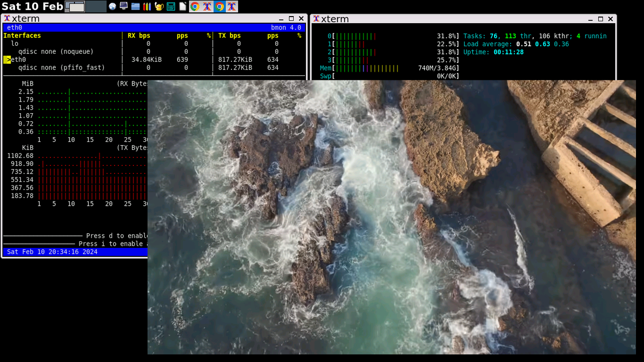Launch the calculator from the panel
This screenshot has height=362, width=644.
pos(171,7)
